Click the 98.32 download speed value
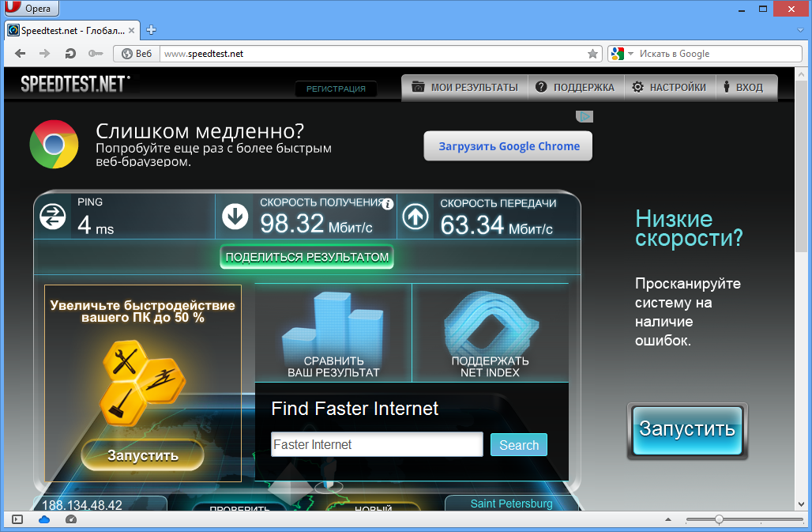This screenshot has width=812, height=532. 291,224
